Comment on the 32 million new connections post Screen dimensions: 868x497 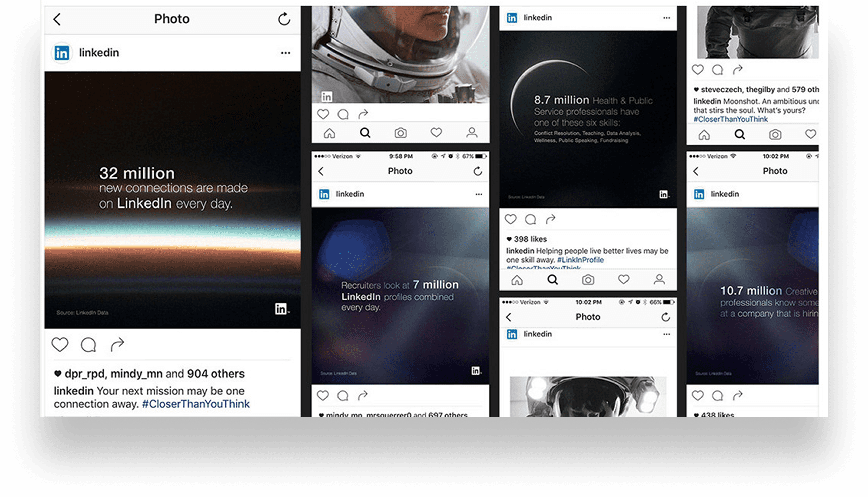pyautogui.click(x=88, y=345)
